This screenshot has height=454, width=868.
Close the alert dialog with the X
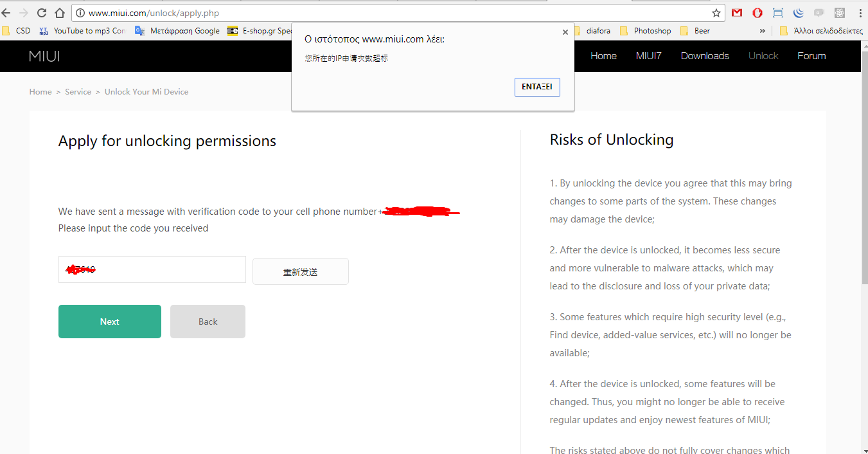pos(565,32)
